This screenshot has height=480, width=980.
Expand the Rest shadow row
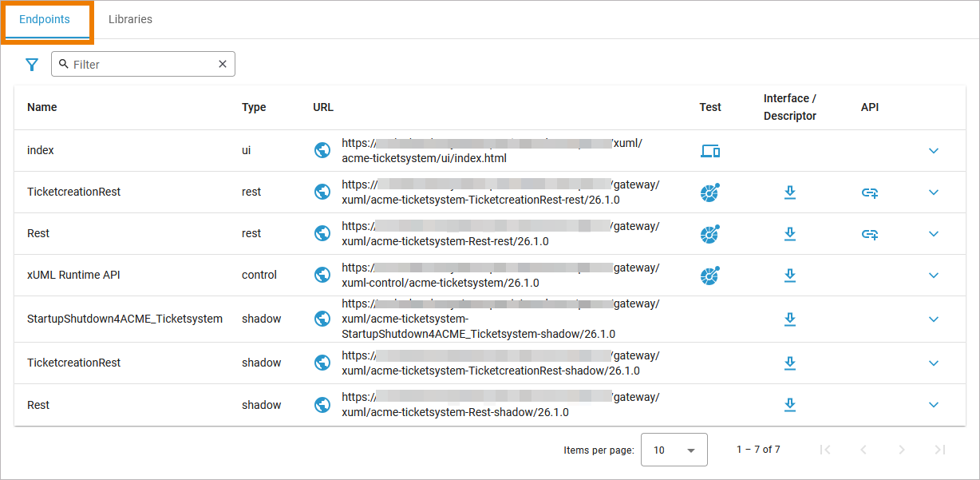[934, 405]
